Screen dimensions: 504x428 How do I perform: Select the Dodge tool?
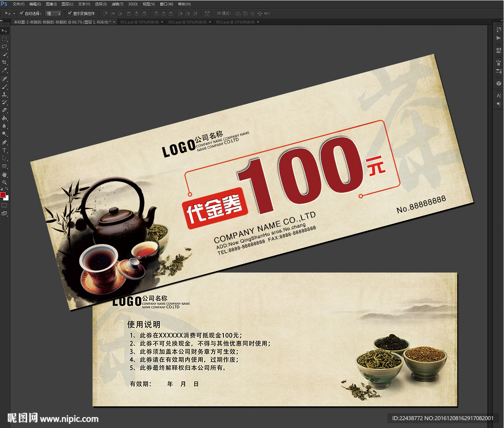pos(4,133)
